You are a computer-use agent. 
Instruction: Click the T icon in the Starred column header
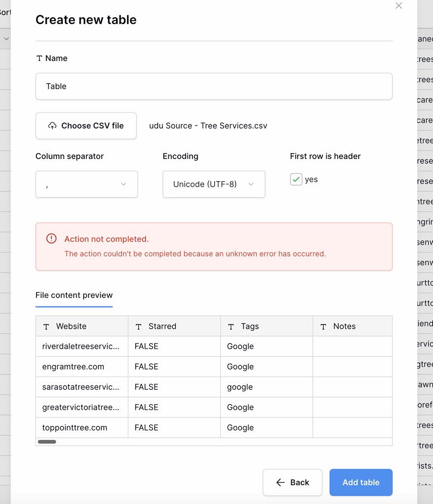pos(138,326)
